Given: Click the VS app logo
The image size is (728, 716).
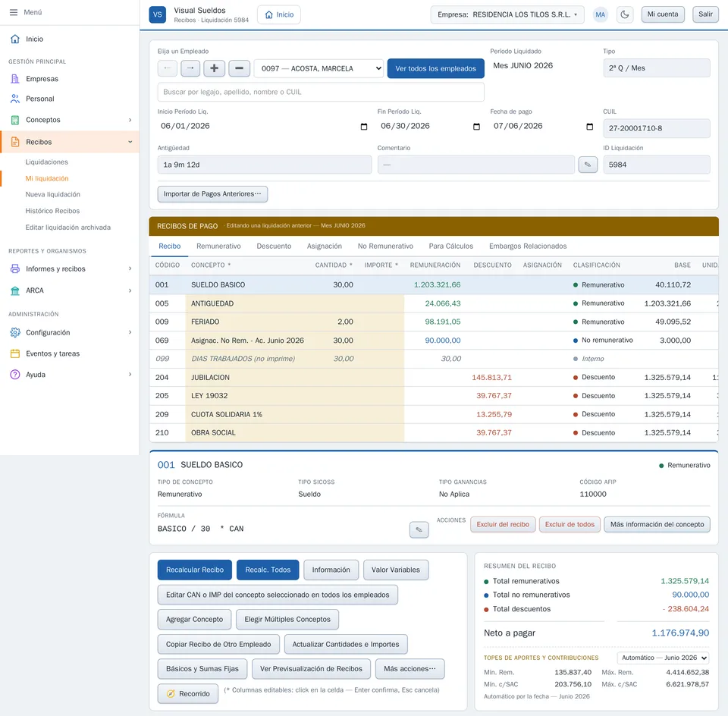Looking at the screenshot, I should (x=158, y=14).
